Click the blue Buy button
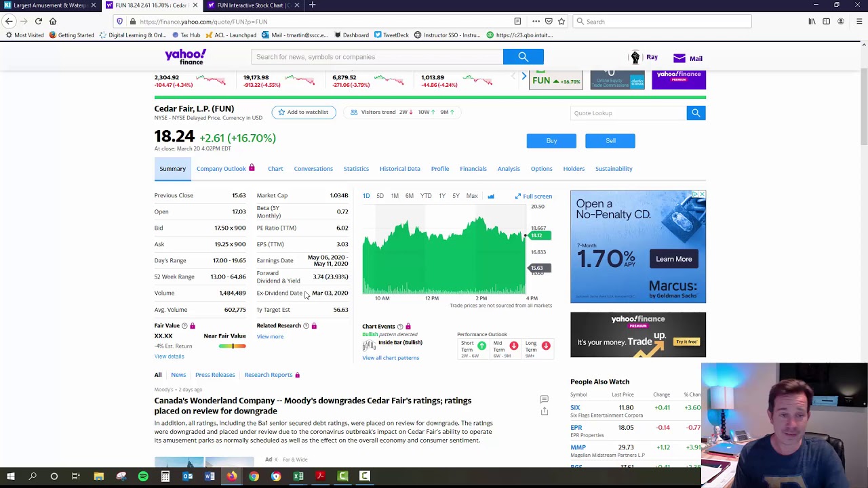 click(x=551, y=141)
